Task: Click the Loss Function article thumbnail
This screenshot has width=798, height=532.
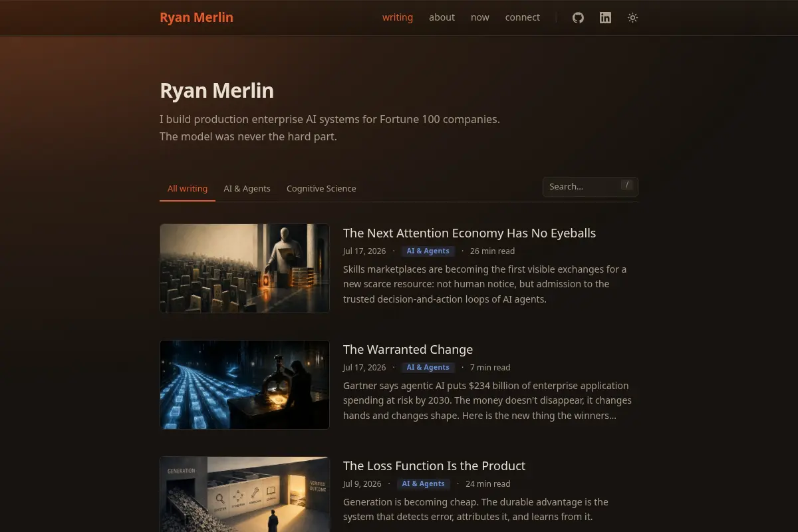Action: point(245,494)
